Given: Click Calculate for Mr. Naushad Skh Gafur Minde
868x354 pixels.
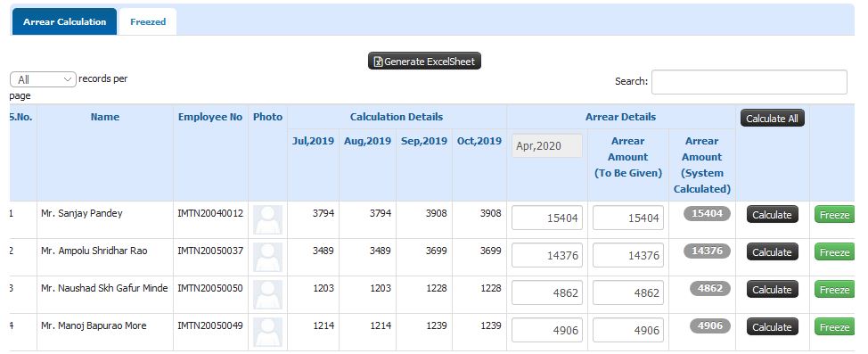Looking at the screenshot, I should 773,289.
